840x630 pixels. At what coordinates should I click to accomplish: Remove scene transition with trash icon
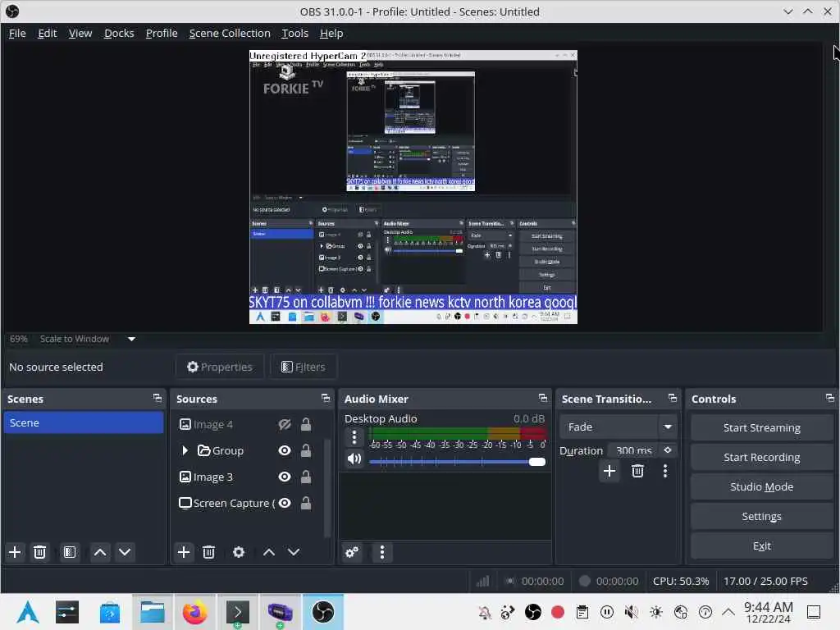637,471
